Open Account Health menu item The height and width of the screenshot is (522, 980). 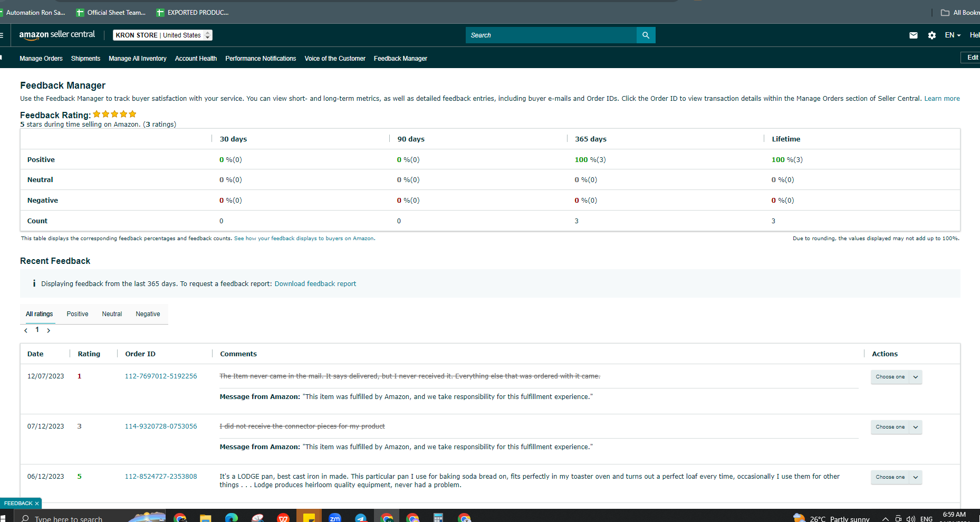pyautogui.click(x=196, y=59)
